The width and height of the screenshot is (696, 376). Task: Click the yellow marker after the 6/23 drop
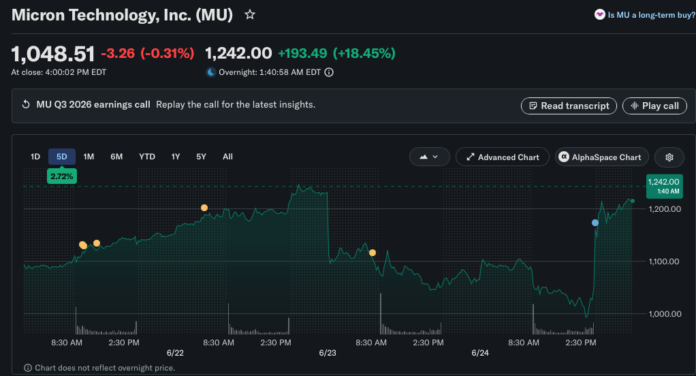[x=372, y=253]
